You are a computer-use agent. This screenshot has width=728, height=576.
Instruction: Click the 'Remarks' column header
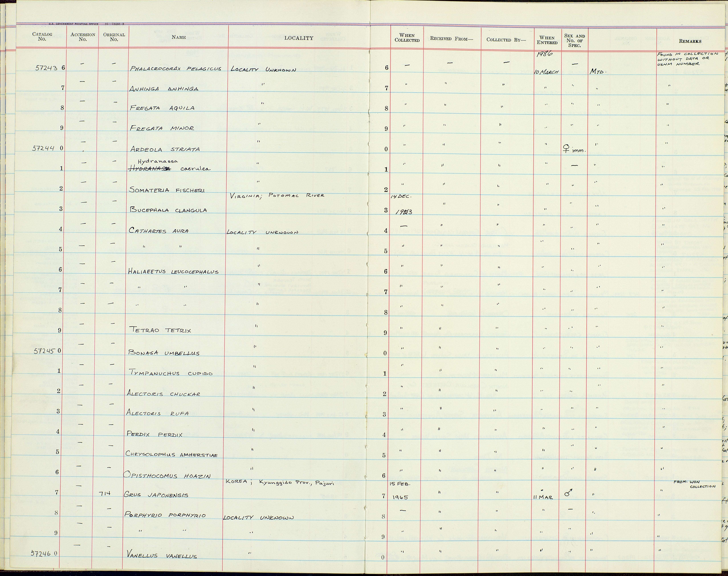click(x=690, y=41)
